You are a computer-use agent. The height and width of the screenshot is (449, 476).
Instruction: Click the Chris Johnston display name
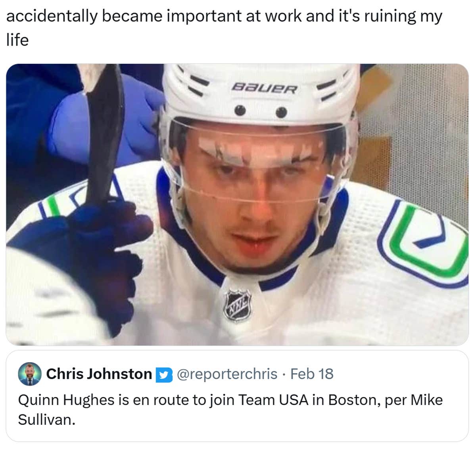99,374
